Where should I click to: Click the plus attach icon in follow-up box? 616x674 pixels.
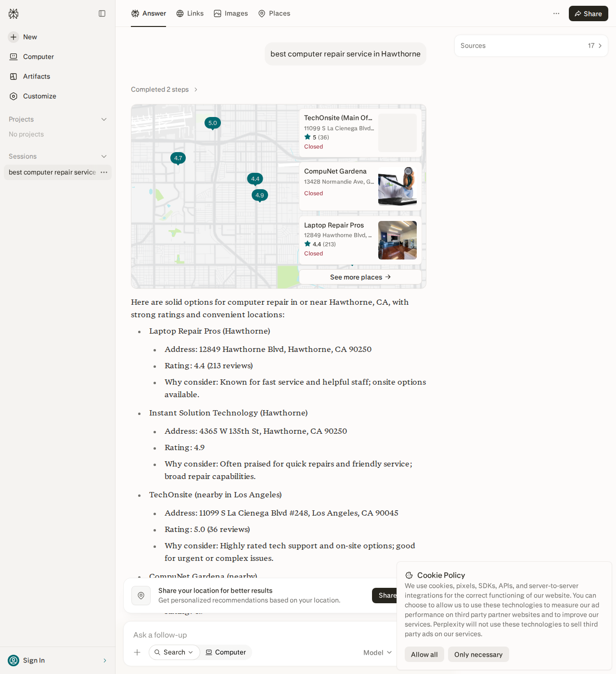coord(137,652)
